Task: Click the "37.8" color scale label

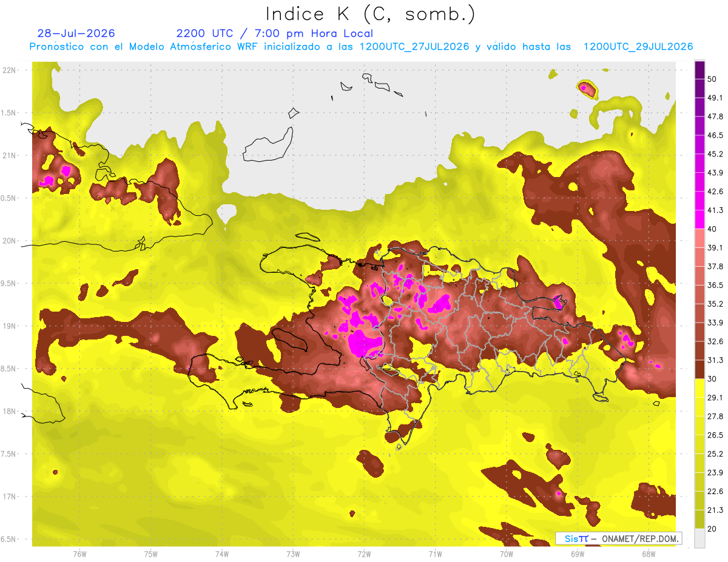Action: pyautogui.click(x=715, y=266)
